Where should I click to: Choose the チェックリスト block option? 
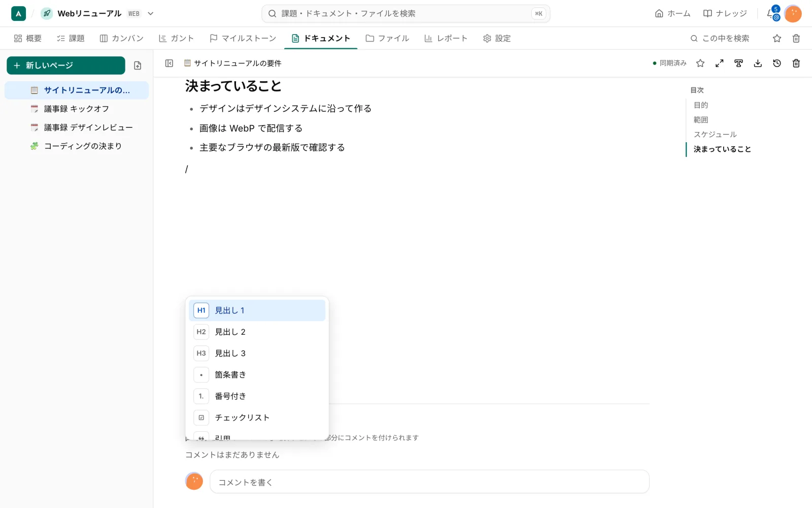(x=257, y=418)
